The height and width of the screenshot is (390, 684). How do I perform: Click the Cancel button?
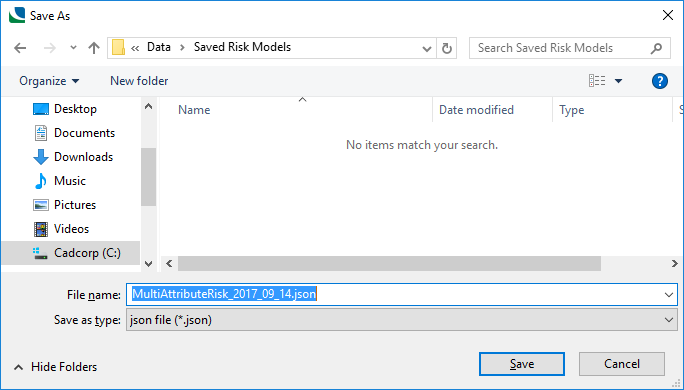(622, 364)
